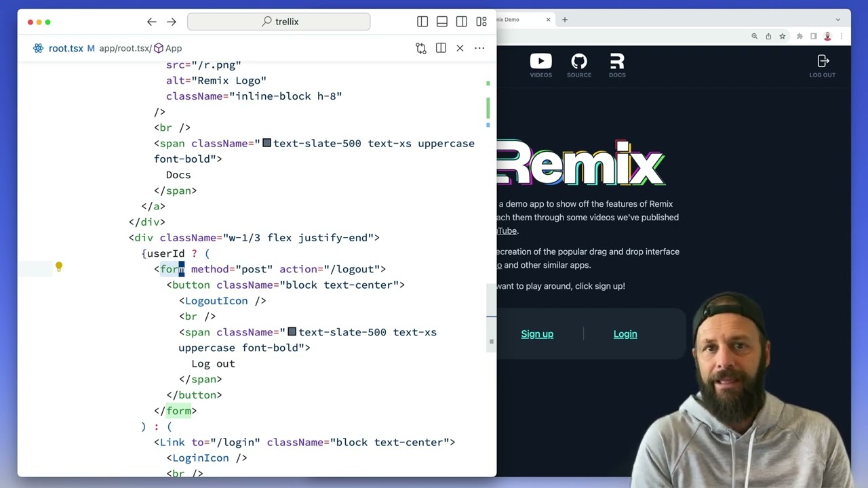Viewport: 868px width, 488px height.
Task: Click the app/root.tsx breadcrumb path
Action: pyautogui.click(x=125, y=48)
